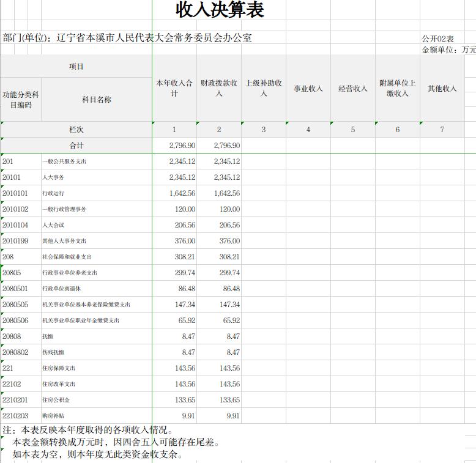Select code cell 2080505
The height and width of the screenshot is (463, 476).
click(x=21, y=305)
